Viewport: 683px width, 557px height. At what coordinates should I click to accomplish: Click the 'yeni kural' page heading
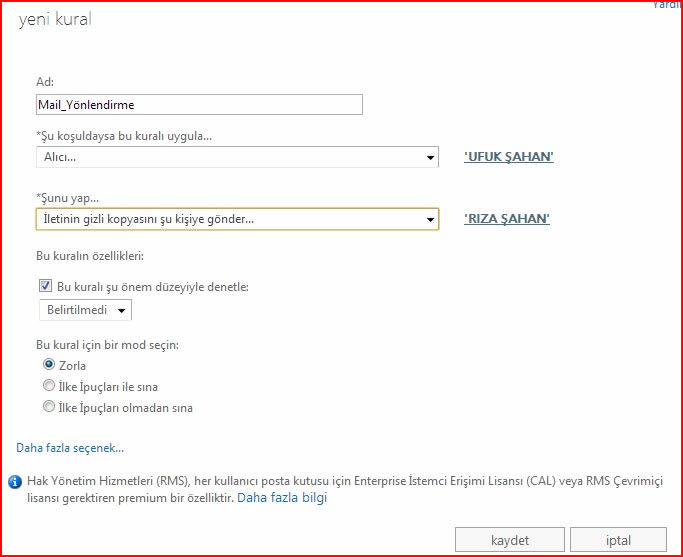(x=55, y=19)
